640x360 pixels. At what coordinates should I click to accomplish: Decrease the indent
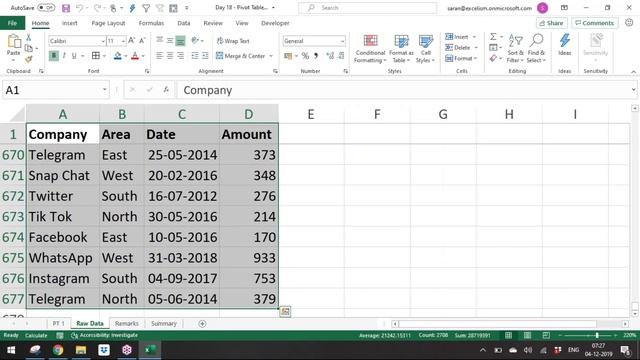(x=195, y=56)
